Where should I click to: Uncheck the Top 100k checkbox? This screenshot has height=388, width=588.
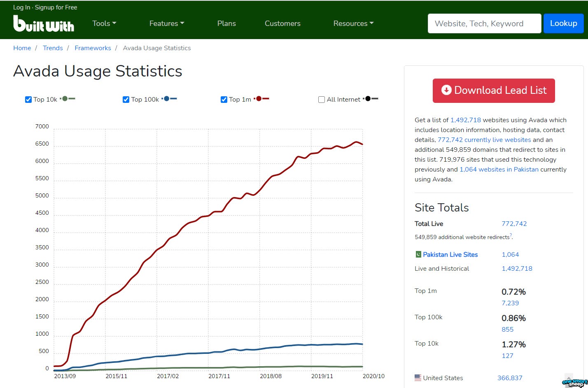126,100
